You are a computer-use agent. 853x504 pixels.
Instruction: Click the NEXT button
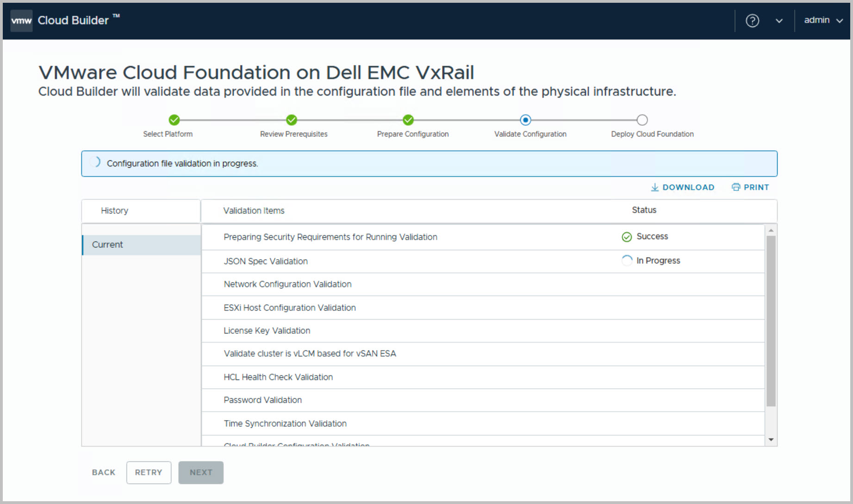pyautogui.click(x=201, y=473)
